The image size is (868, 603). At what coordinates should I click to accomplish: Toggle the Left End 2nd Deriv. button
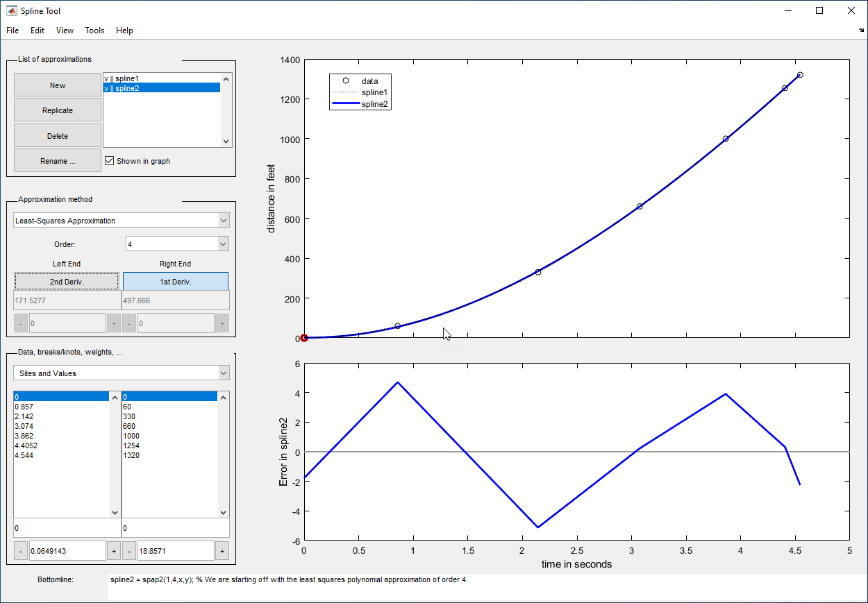[67, 282]
